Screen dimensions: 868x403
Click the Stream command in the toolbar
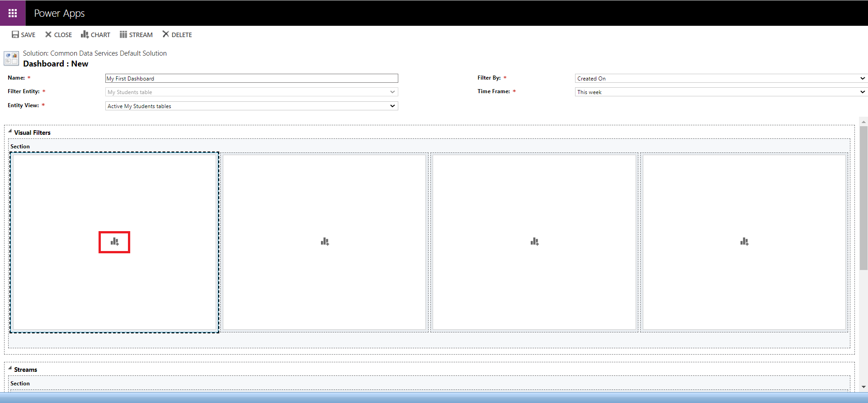pos(136,35)
